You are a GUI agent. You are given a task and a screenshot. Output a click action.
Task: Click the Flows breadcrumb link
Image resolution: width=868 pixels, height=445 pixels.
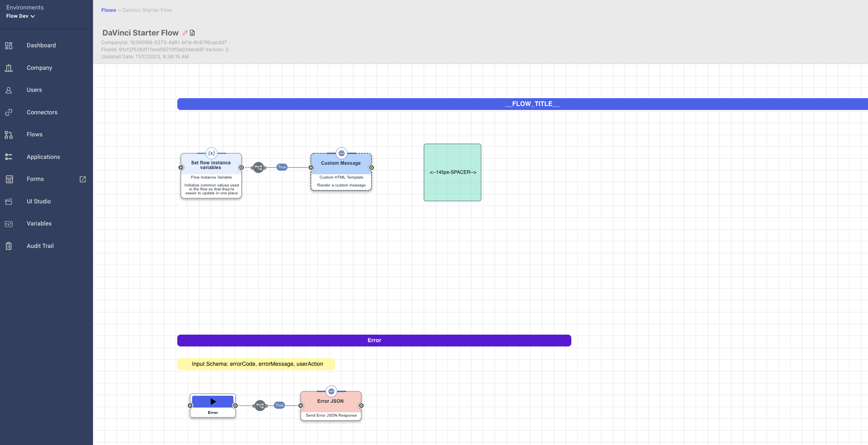(108, 10)
